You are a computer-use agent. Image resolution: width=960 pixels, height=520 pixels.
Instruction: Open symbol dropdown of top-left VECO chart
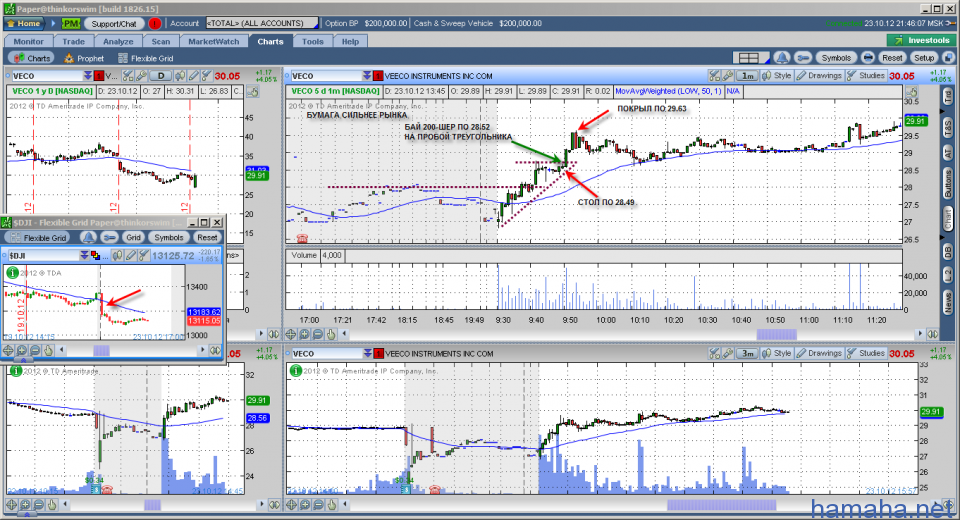[x=88, y=76]
